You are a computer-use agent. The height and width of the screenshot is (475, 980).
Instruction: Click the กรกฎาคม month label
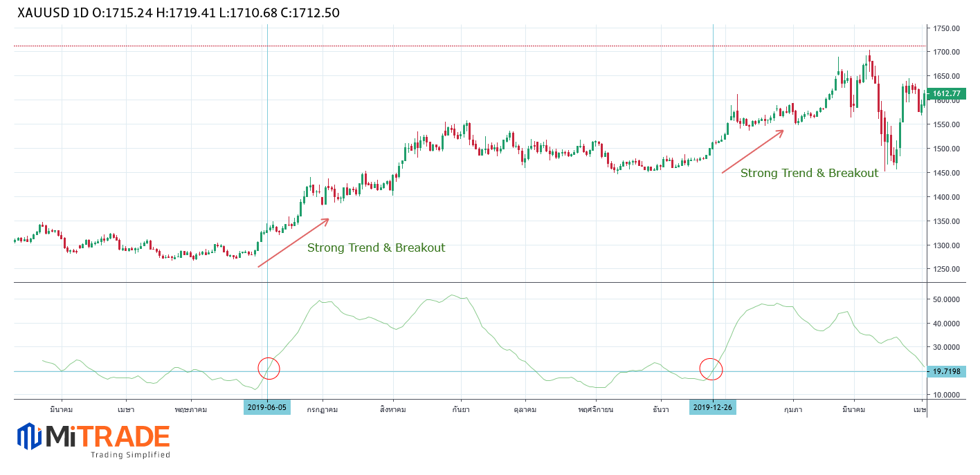tap(323, 409)
